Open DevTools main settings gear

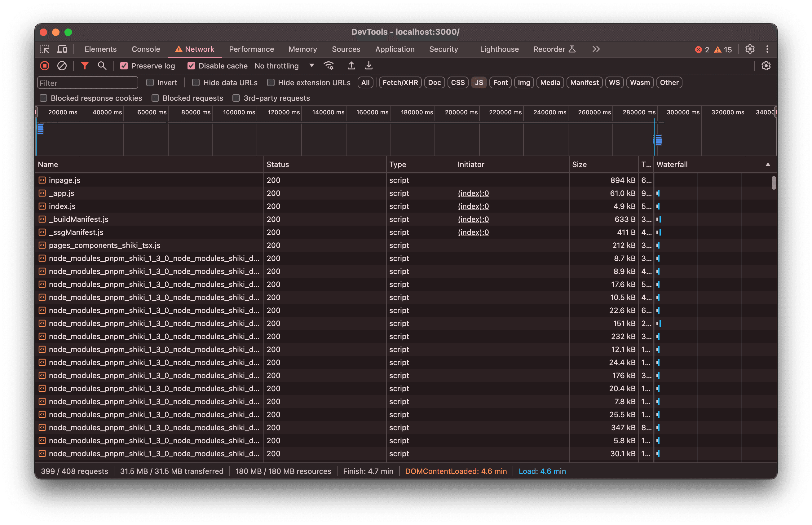(750, 49)
